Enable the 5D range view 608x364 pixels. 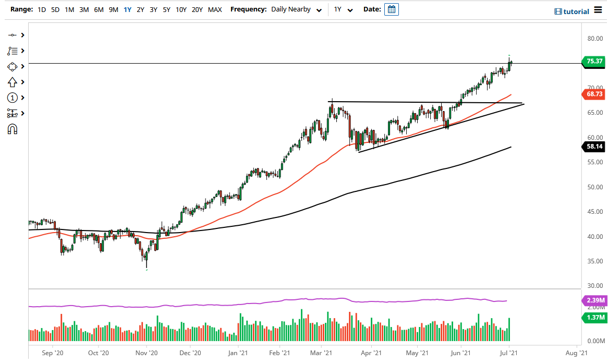coord(55,9)
